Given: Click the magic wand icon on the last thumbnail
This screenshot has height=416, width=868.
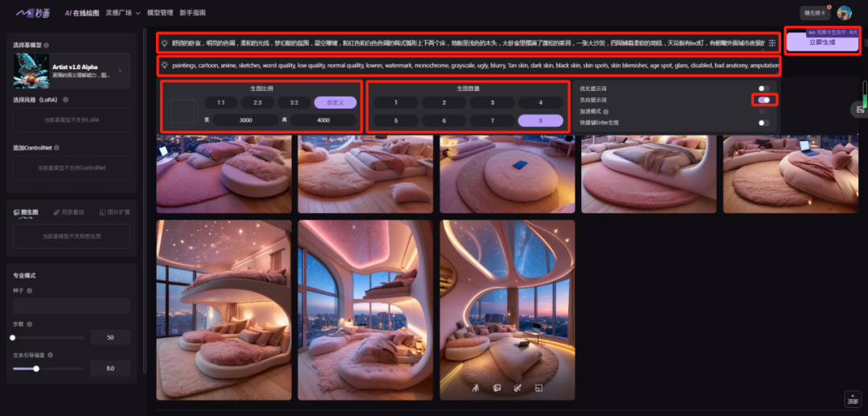Looking at the screenshot, I should coord(517,389).
